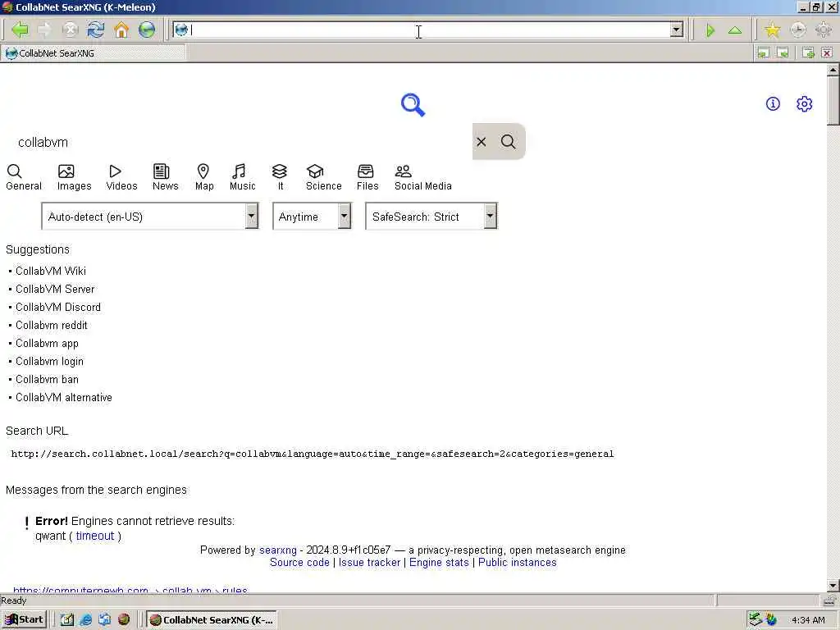Open bookmarks with the star icon
Image resolution: width=840 pixels, height=630 pixels.
click(x=772, y=30)
